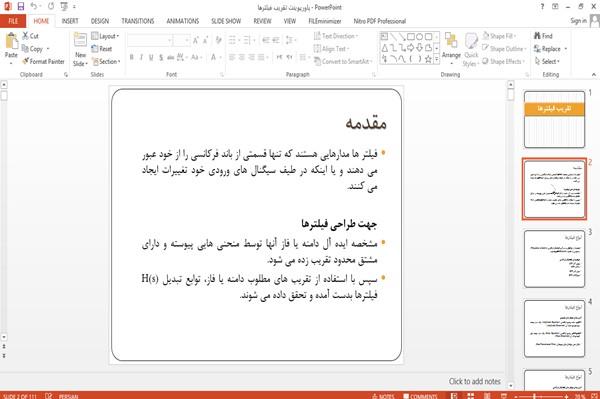Click the PERSIAN language indicator
600x399 pixels.
pos(68,396)
